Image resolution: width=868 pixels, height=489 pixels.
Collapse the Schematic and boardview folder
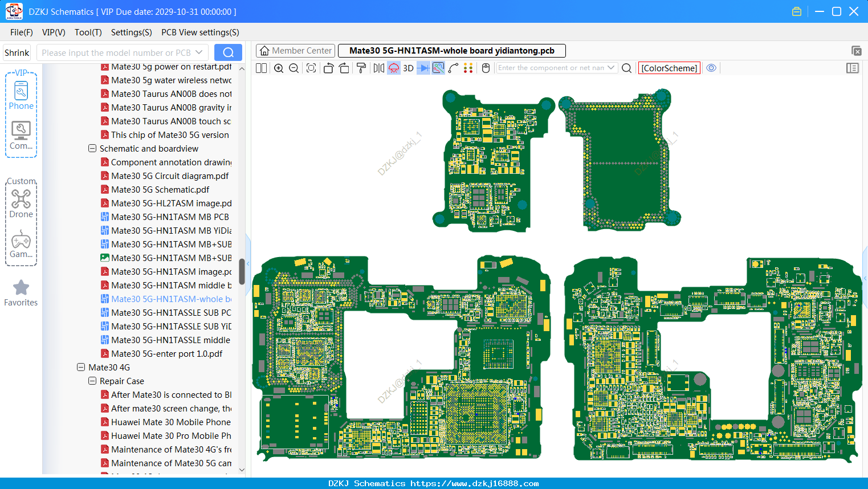coord(92,148)
